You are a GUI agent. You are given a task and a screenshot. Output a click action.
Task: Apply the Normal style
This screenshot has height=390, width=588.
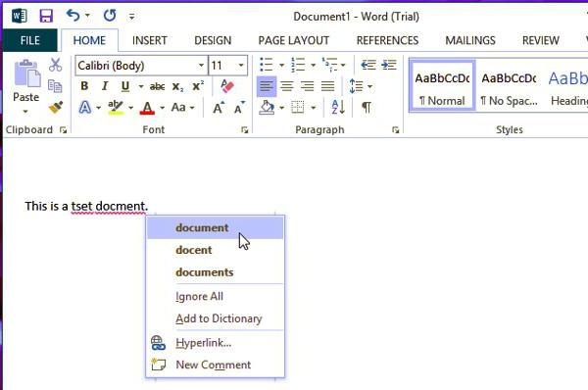coord(443,86)
